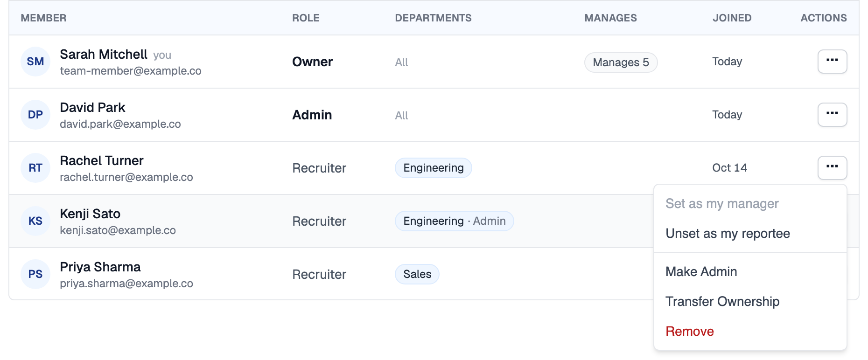Click Kenji Sato's KS avatar
This screenshot has height=360, width=868.
click(35, 221)
